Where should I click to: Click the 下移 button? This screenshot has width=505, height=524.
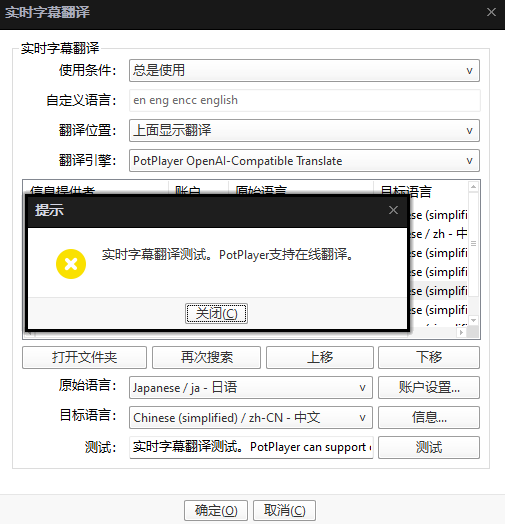429,357
